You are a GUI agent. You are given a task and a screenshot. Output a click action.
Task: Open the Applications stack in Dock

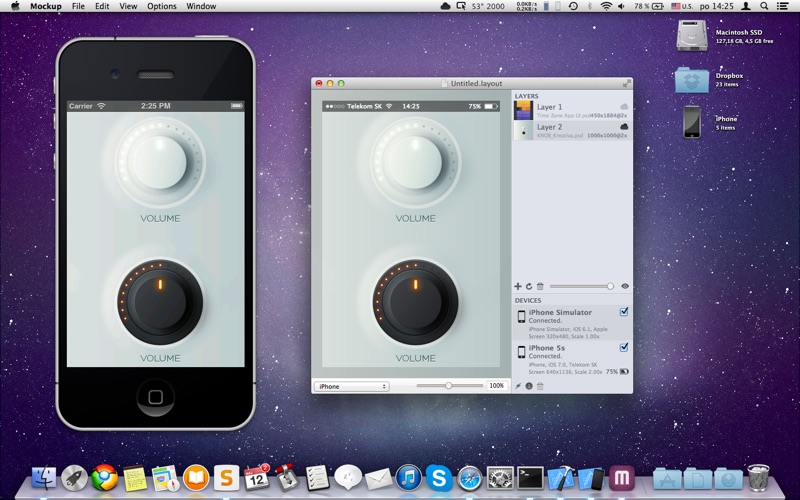point(667,479)
